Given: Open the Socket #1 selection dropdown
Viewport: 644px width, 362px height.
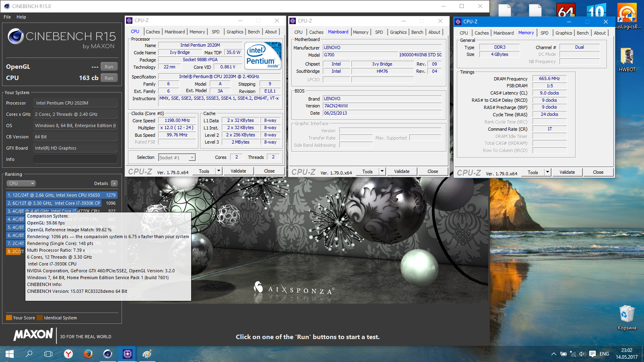Looking at the screenshot, I should point(177,158).
